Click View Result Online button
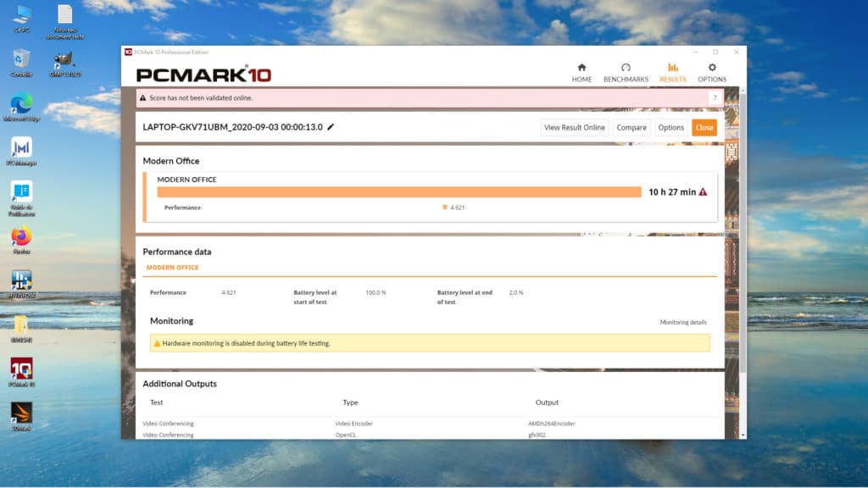The image size is (868, 488). point(574,127)
